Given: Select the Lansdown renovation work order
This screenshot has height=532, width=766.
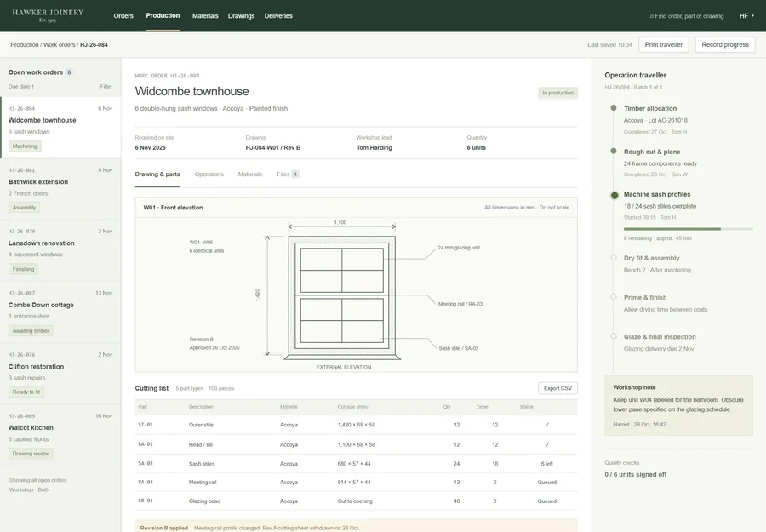Looking at the screenshot, I should [60, 250].
